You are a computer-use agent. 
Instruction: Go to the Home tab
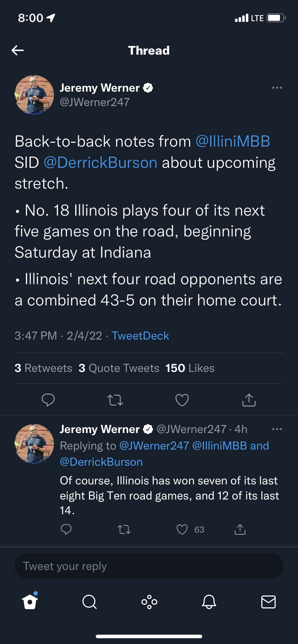point(30,601)
